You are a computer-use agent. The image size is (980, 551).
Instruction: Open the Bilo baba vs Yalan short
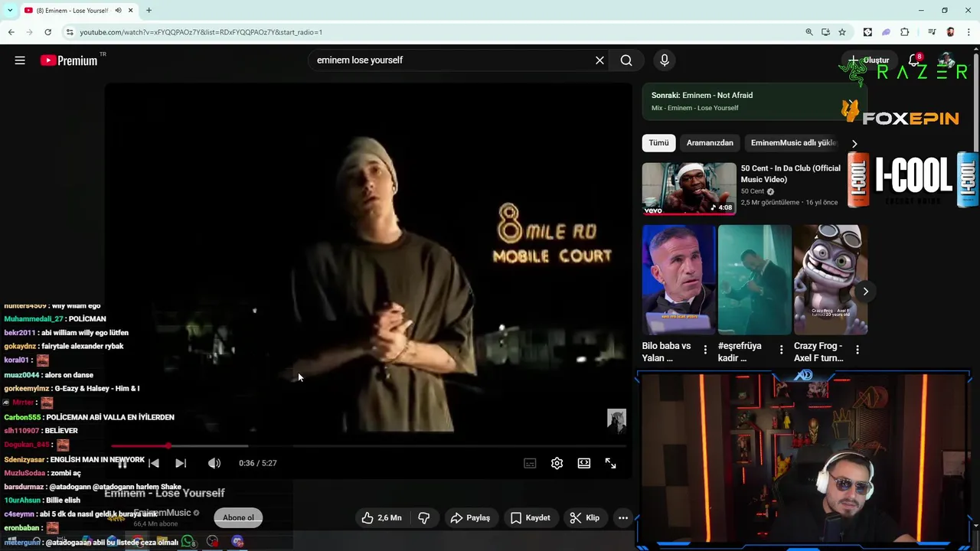pyautogui.click(x=678, y=280)
